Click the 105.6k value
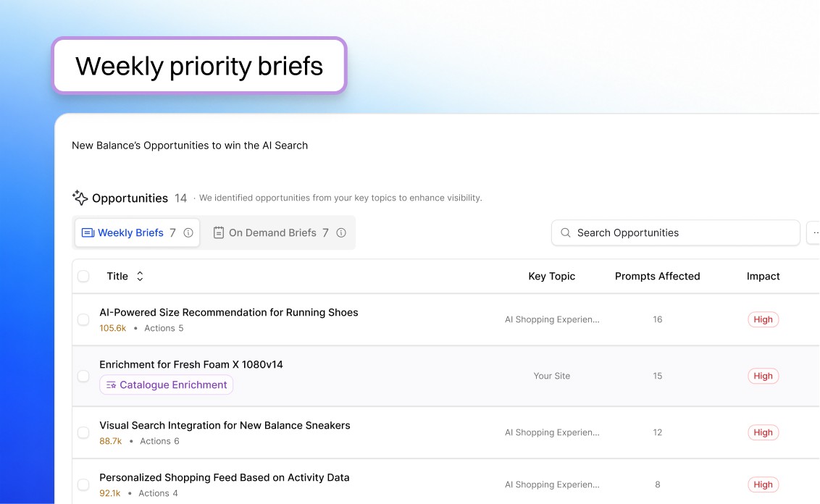 point(113,328)
